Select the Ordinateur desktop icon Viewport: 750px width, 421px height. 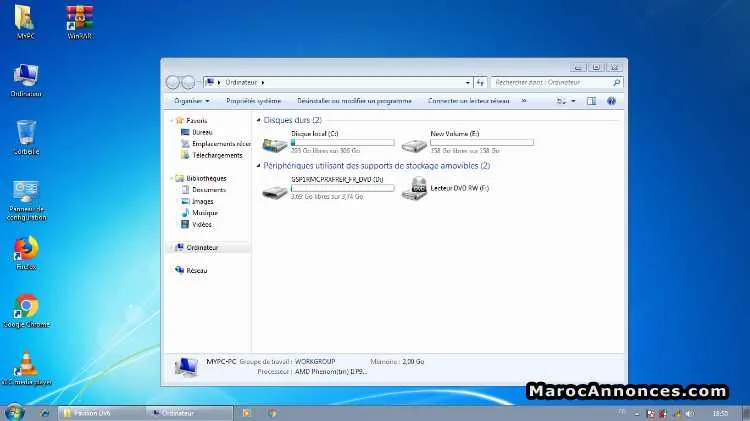26,80
